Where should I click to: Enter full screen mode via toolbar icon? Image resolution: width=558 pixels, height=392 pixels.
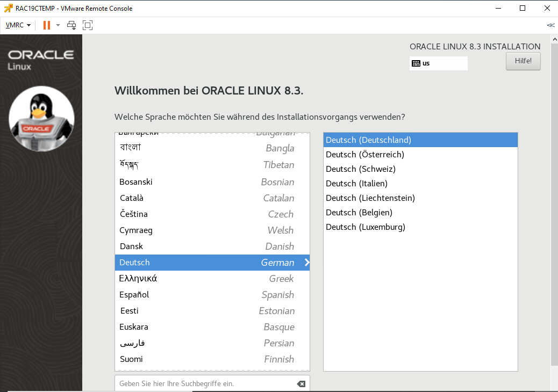pyautogui.click(x=88, y=25)
